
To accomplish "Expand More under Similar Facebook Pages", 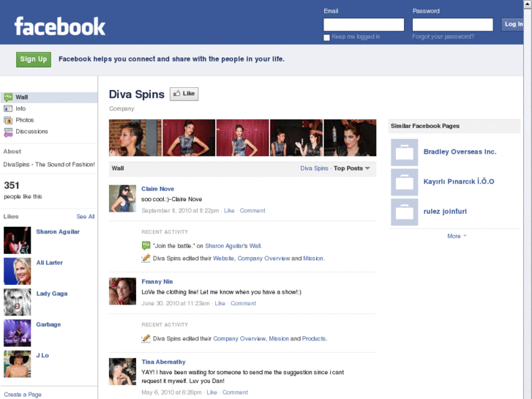I will point(457,236).
